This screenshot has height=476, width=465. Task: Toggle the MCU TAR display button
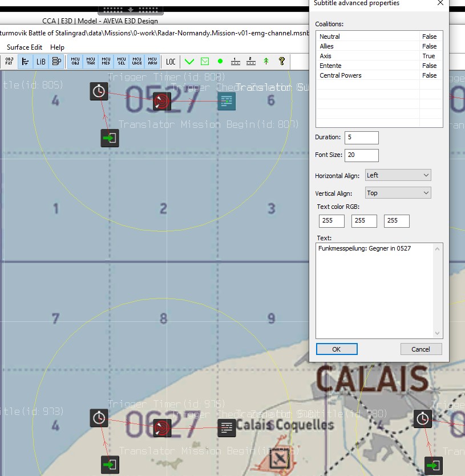91,62
